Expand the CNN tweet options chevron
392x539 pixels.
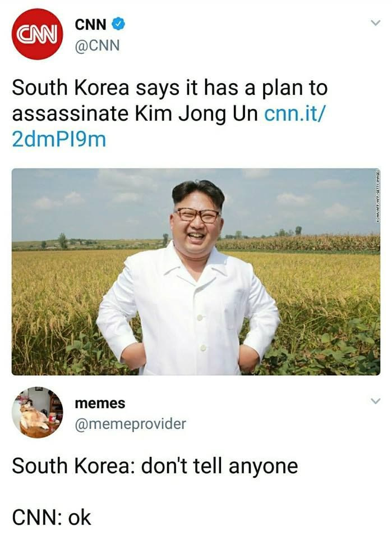click(x=376, y=24)
